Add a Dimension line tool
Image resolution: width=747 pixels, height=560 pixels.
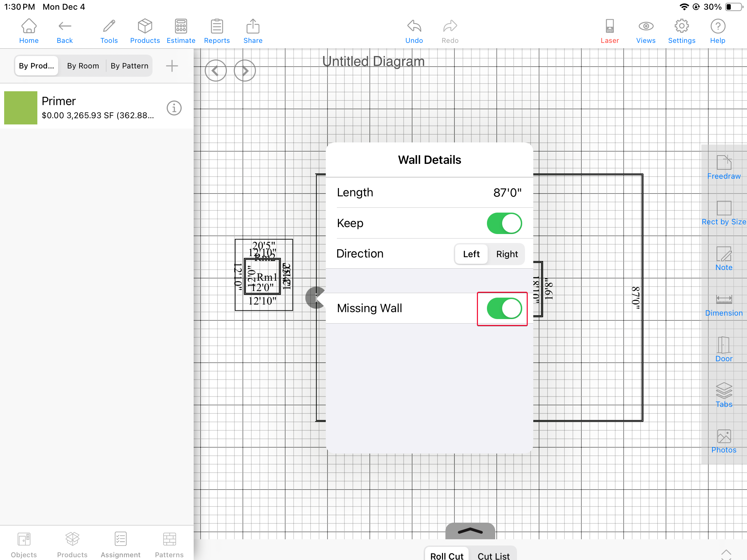click(x=723, y=304)
